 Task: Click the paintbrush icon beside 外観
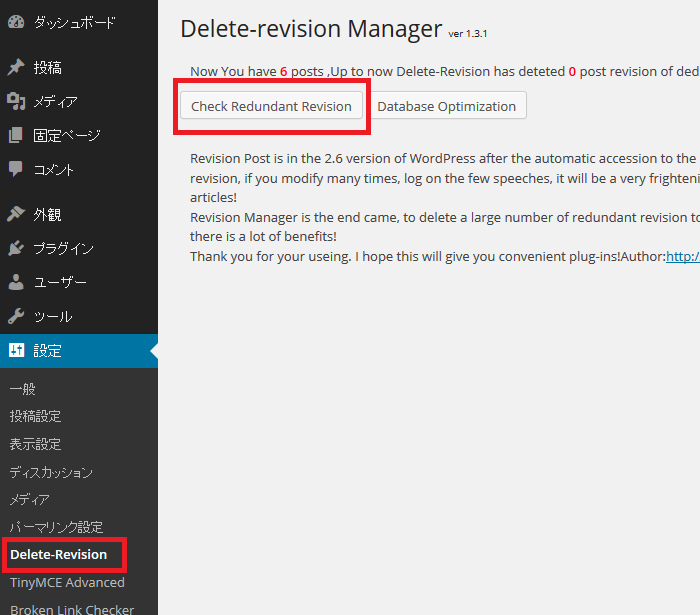16,214
